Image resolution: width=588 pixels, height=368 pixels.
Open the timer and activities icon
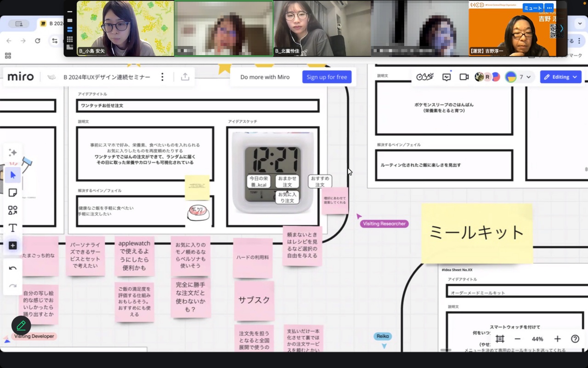(x=425, y=77)
